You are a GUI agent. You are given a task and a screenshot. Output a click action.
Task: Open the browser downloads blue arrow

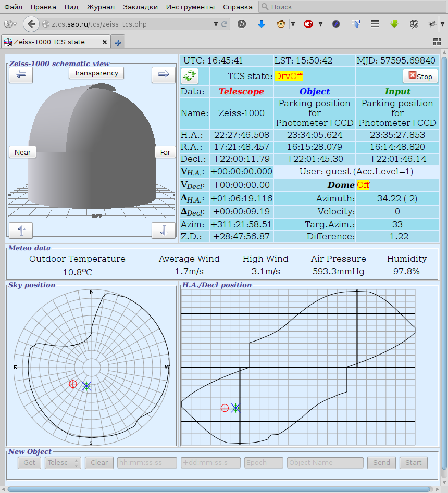[262, 24]
